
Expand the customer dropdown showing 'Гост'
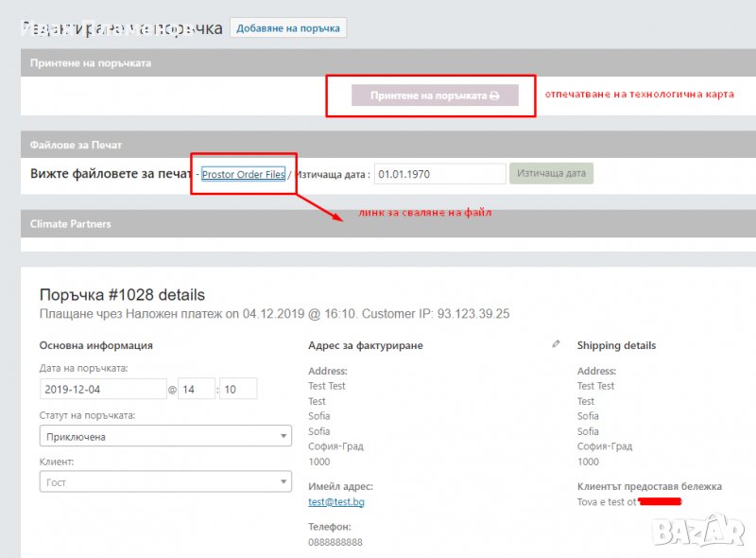(x=165, y=482)
